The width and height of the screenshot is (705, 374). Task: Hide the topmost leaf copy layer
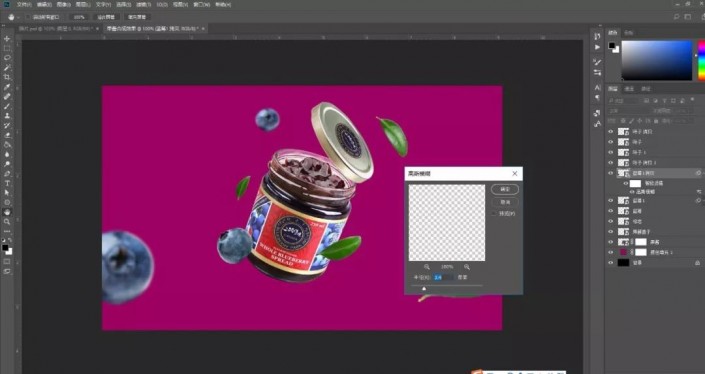click(611, 131)
